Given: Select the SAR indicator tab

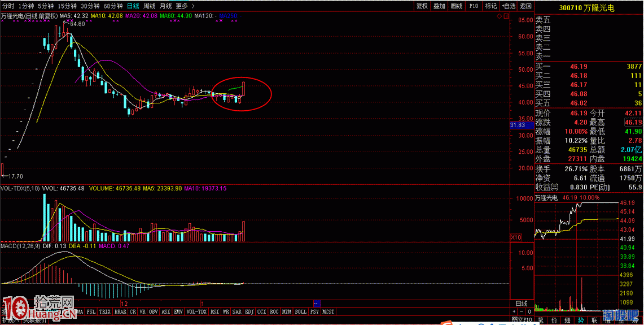Looking at the screenshot, I should click(x=237, y=311).
